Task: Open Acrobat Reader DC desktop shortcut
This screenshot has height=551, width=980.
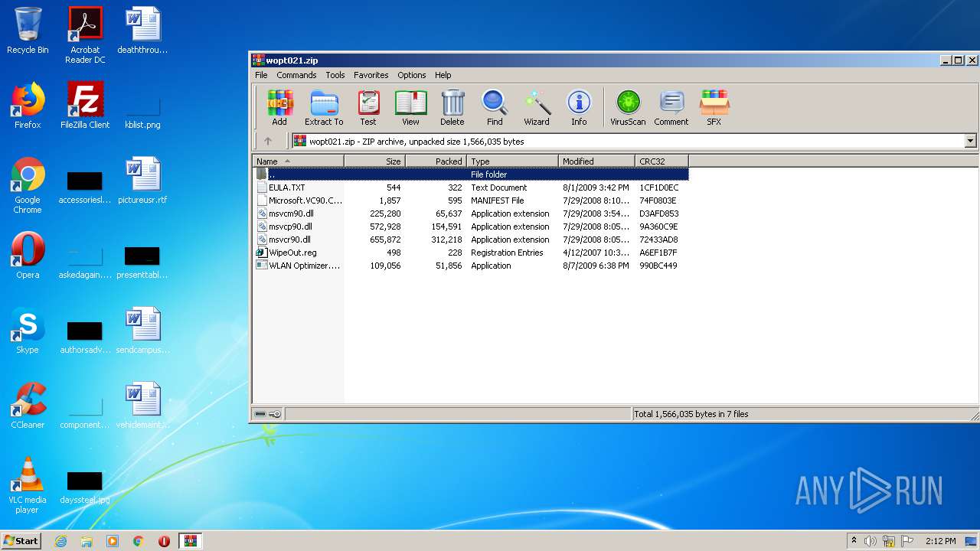Action: coord(85,34)
